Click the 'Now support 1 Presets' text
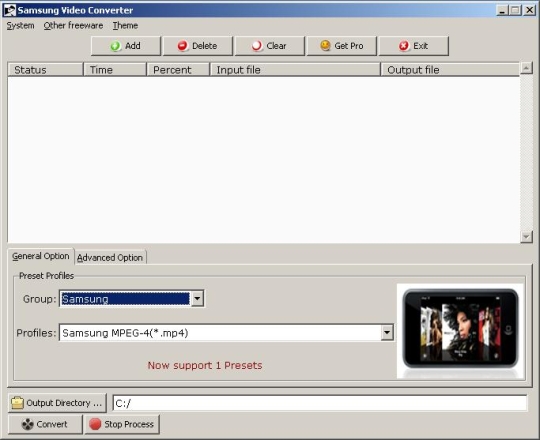540x440 pixels. coord(205,365)
